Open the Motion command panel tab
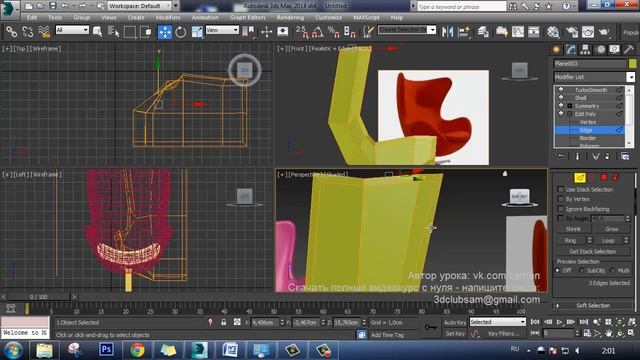 tap(600, 49)
